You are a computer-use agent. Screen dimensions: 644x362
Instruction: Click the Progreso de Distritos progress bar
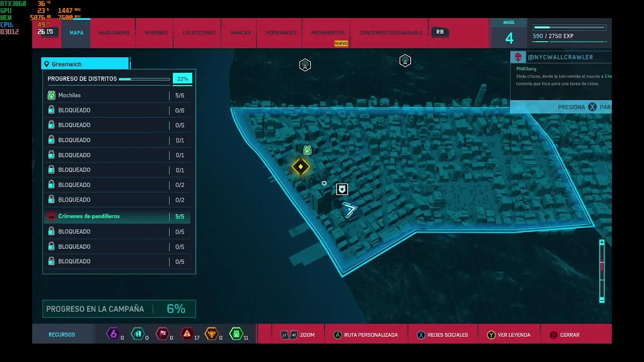(144, 79)
